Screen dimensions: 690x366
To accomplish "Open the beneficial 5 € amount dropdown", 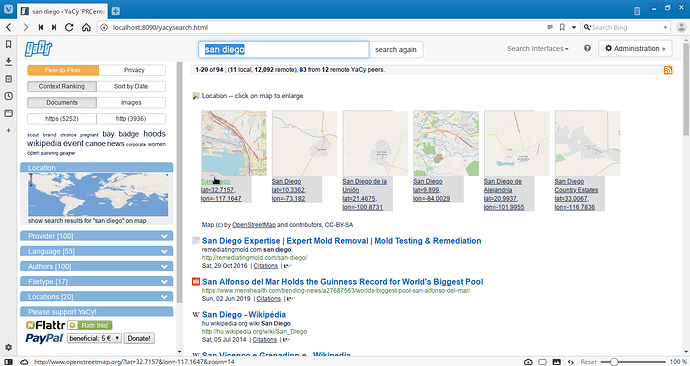I will (94, 338).
